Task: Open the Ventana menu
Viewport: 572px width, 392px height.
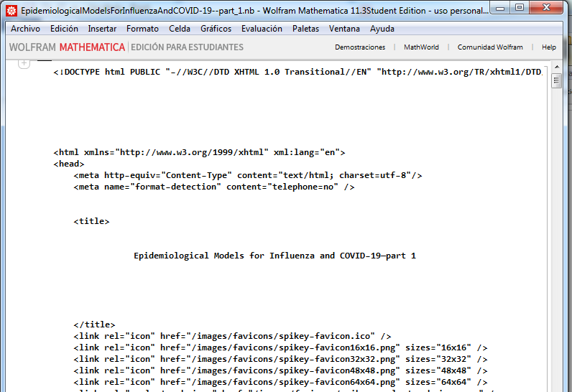Action: (344, 29)
